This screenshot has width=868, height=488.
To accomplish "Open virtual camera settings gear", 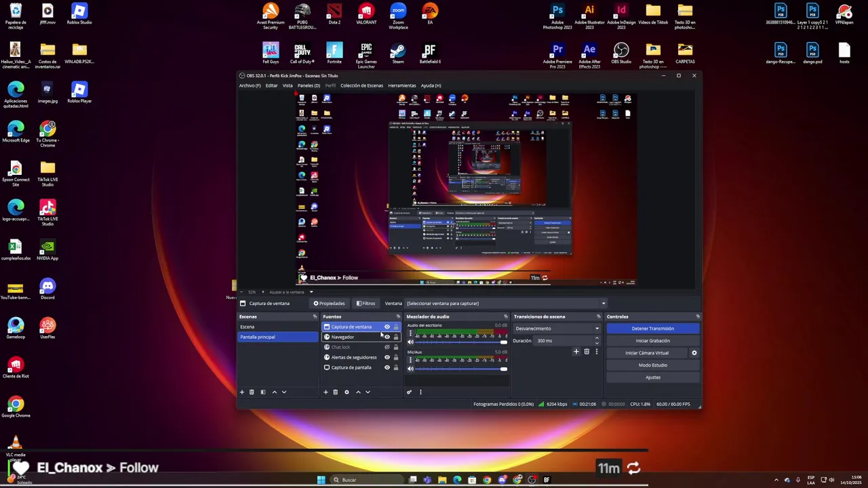I will click(694, 352).
